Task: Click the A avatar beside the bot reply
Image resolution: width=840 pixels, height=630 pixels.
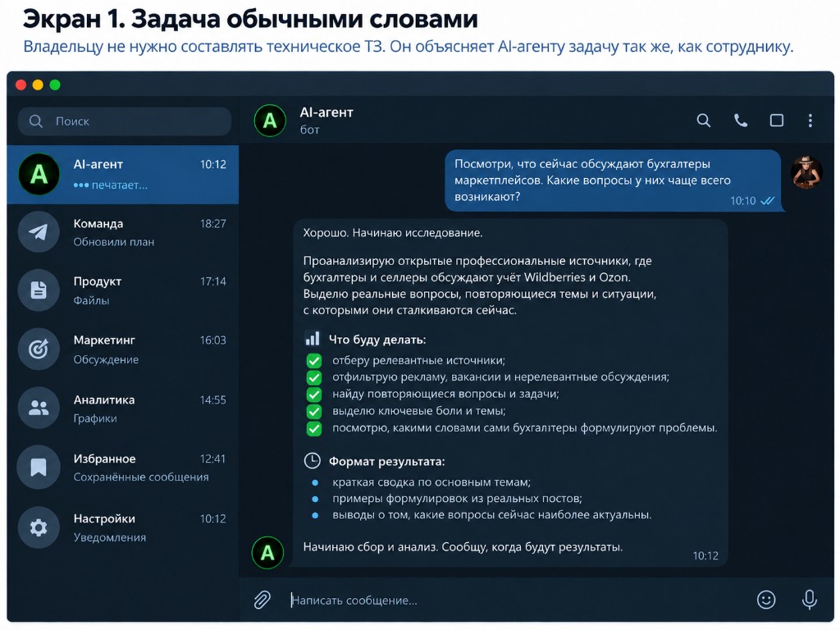Action: tap(267, 552)
